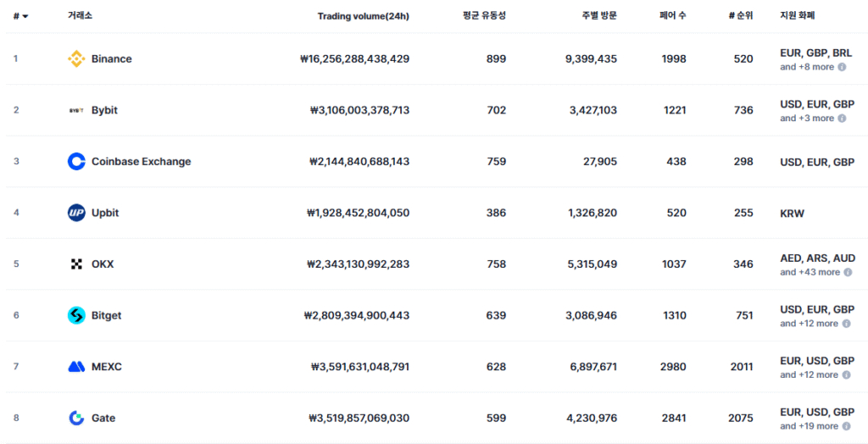This screenshot has width=868, height=444.
Task: Click the Bybit logo icon
Action: tap(76, 110)
